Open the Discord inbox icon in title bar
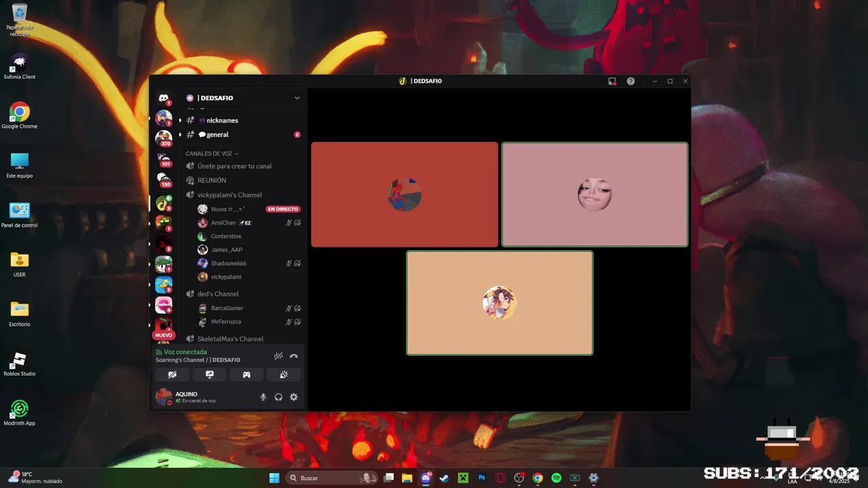This screenshot has height=488, width=868. pos(612,81)
